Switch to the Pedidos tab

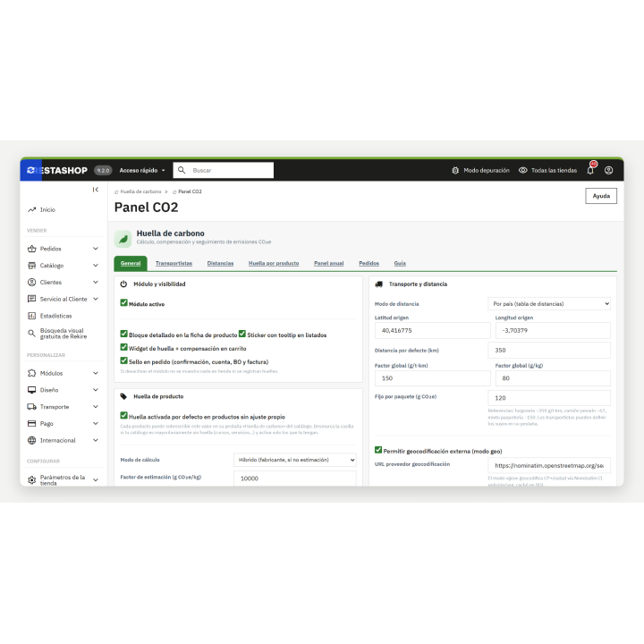(369, 263)
